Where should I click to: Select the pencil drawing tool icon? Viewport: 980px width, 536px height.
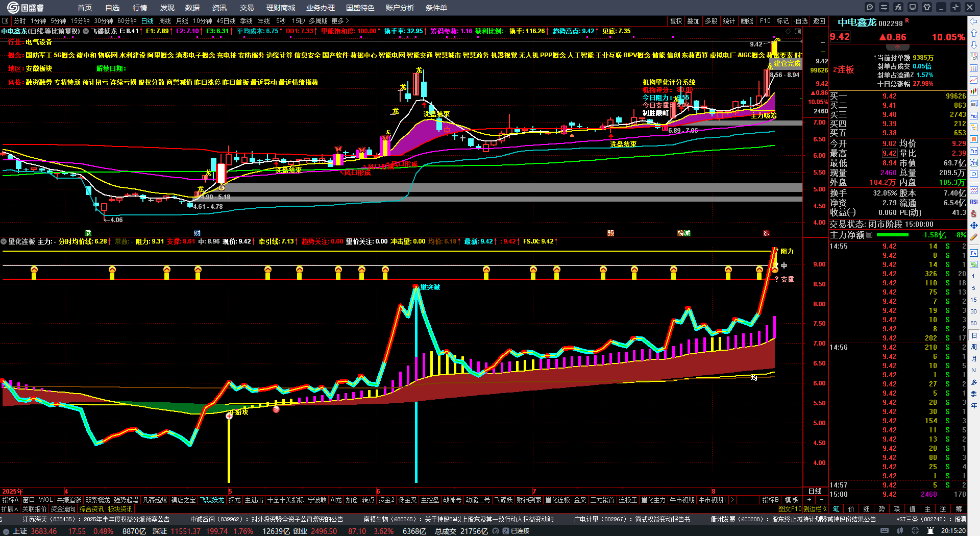click(974, 237)
